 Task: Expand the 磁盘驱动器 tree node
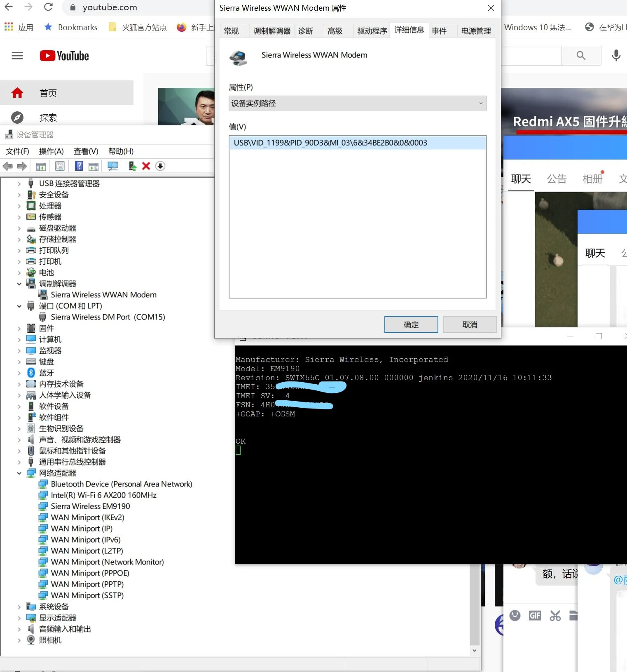point(19,228)
